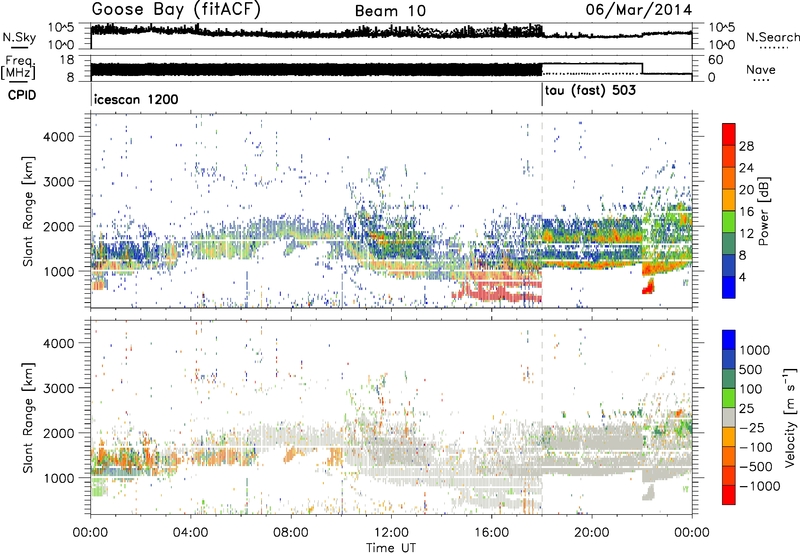800x554 pixels.
Task: Select the 'tau (fast) 503' CPID text
Action: [590, 91]
